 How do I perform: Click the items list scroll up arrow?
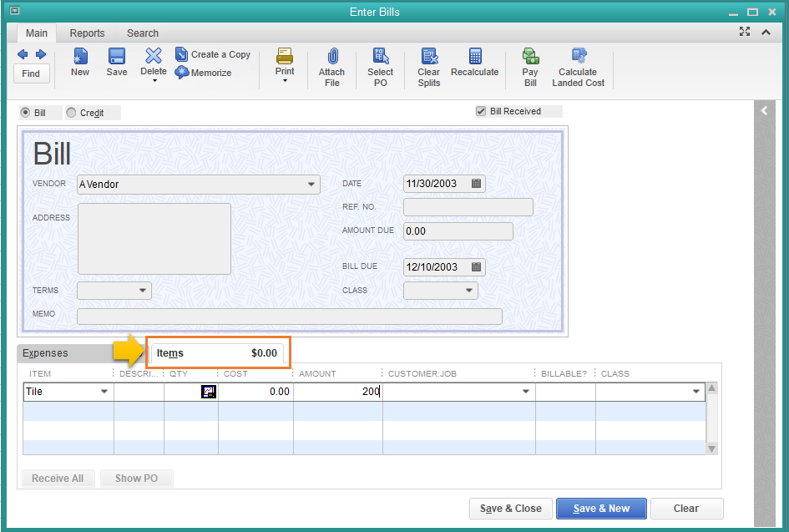point(711,388)
